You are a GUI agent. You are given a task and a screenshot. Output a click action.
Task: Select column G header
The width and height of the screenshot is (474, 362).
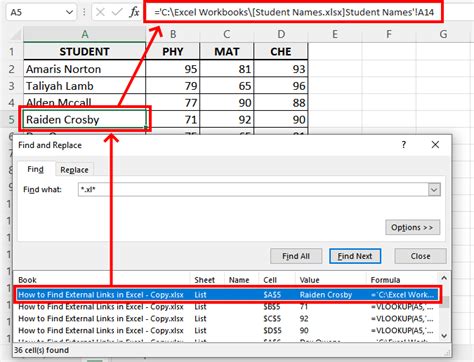coord(443,34)
